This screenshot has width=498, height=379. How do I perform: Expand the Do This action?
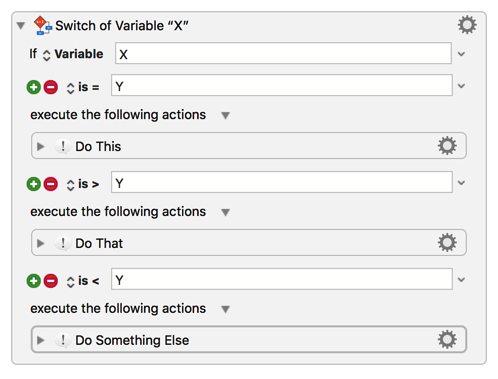point(40,146)
